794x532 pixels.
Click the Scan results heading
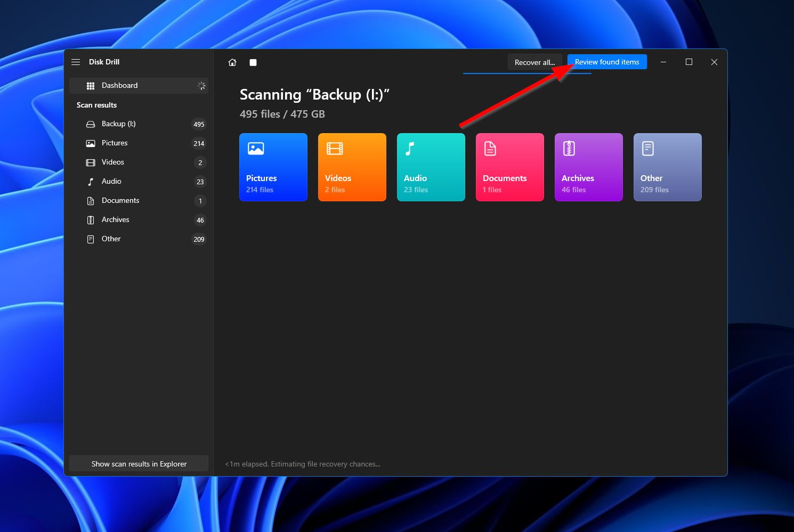(x=96, y=105)
